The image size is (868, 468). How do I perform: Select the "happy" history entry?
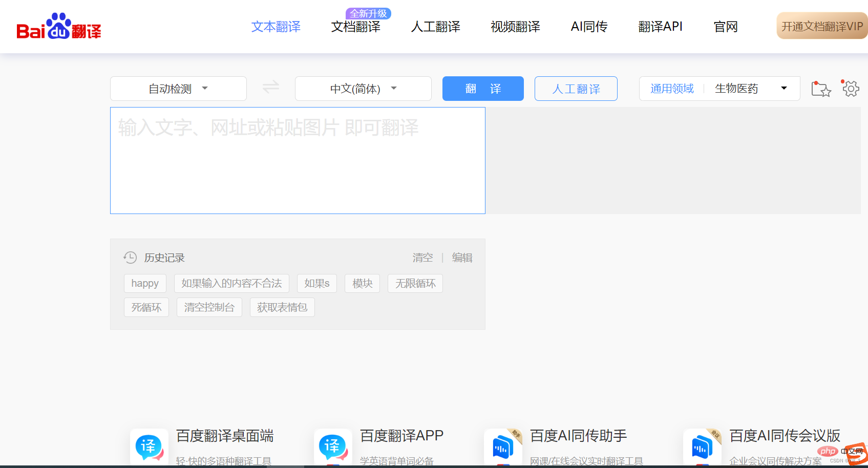(145, 283)
